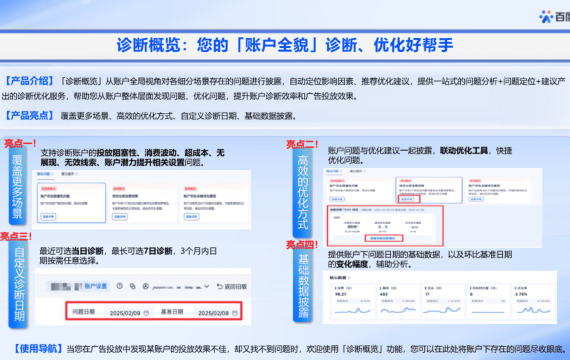
Task: Click blue diagnosis link at bottom of TOP5 panel
Action: click(384, 239)
